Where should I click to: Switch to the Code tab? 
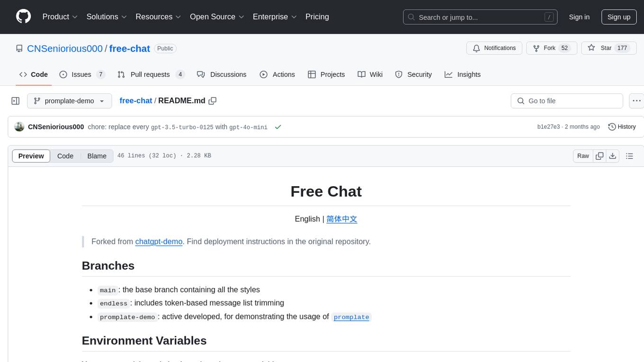click(x=34, y=74)
